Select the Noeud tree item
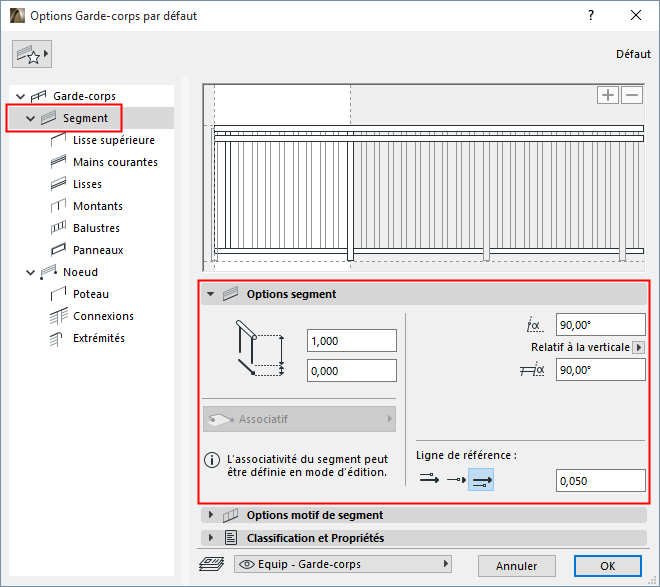This screenshot has height=587, width=660. pyautogui.click(x=80, y=272)
